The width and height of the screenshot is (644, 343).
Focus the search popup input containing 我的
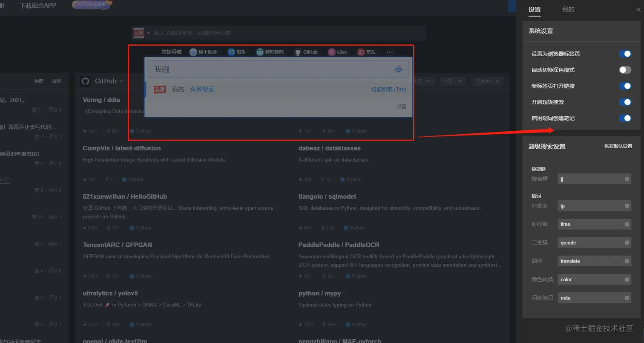click(x=278, y=69)
